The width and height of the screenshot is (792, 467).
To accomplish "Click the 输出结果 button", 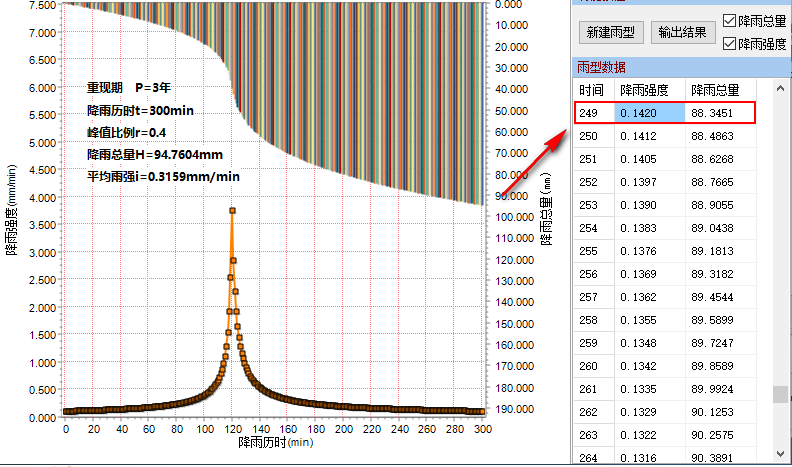I will click(x=682, y=32).
